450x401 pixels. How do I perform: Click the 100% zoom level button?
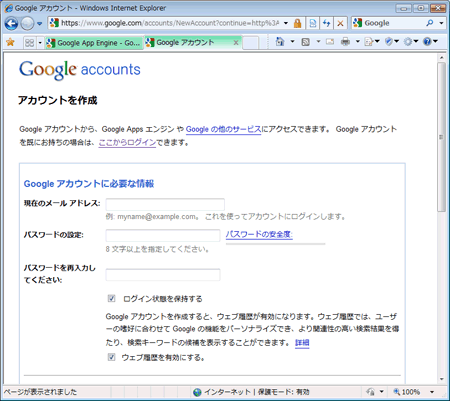[407, 392]
